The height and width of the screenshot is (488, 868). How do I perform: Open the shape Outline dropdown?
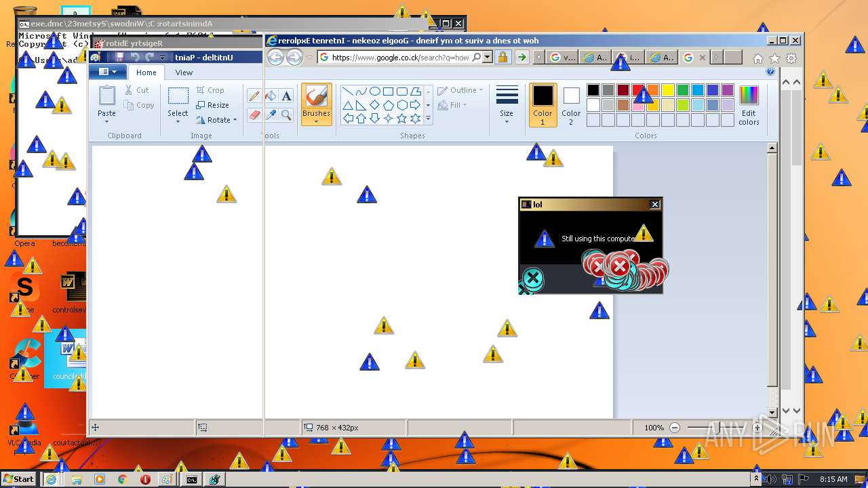tap(460, 90)
